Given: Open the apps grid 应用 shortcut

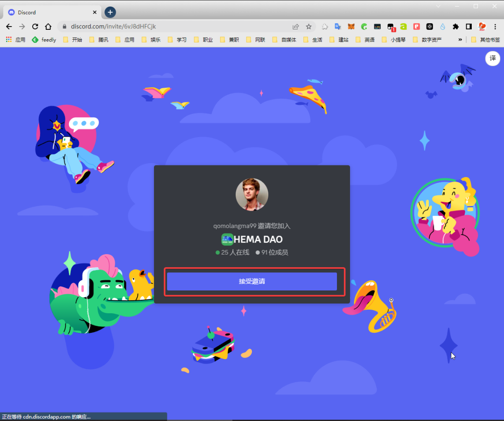Looking at the screenshot, I should pyautogui.click(x=15, y=40).
